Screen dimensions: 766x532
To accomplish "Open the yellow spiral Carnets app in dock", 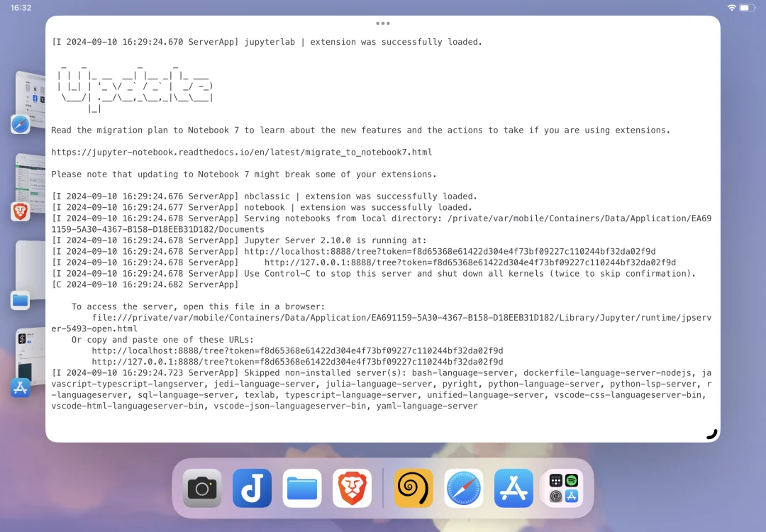I will tap(413, 488).
